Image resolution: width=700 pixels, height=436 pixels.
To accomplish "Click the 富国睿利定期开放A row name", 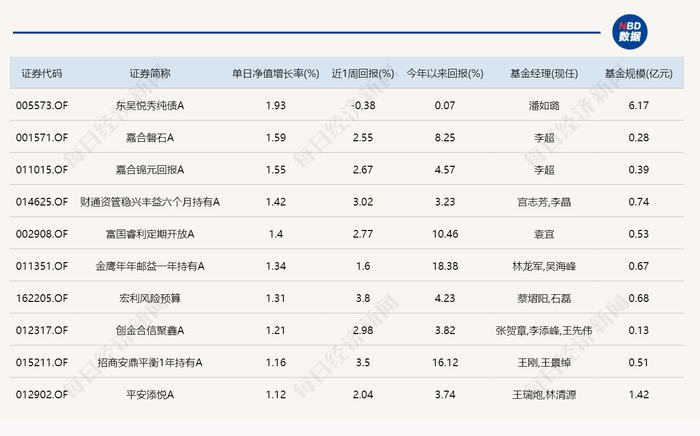I will (x=150, y=234).
